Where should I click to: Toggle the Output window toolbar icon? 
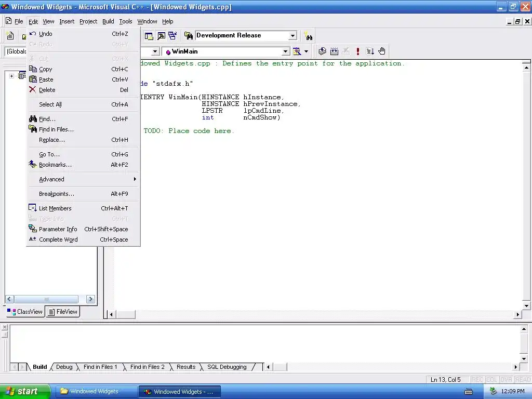[x=161, y=36]
